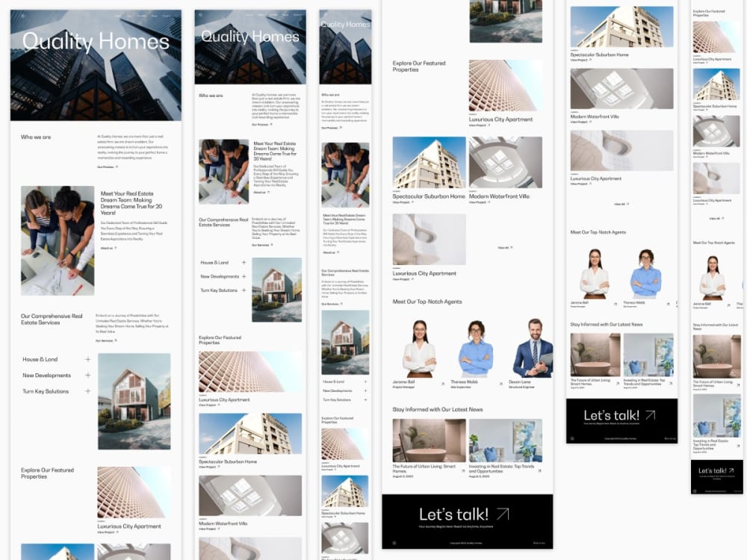Image resolution: width=747 pixels, height=560 pixels.
Task: Click Devon Lane name in desktop agents row
Action: tap(520, 382)
